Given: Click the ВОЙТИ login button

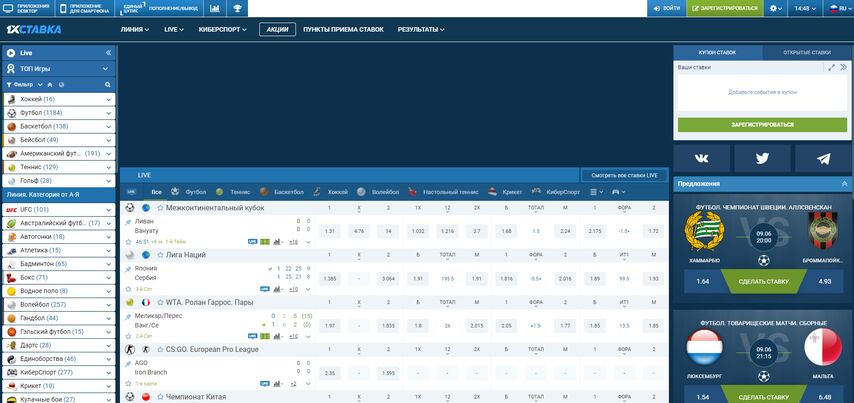Looking at the screenshot, I should point(667,8).
